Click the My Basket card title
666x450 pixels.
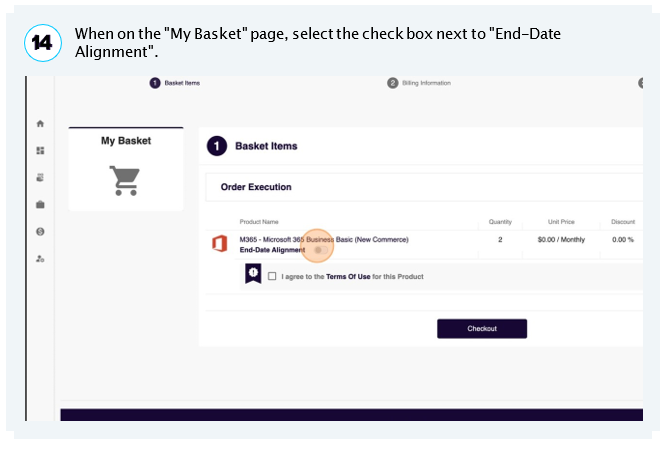(x=126, y=141)
